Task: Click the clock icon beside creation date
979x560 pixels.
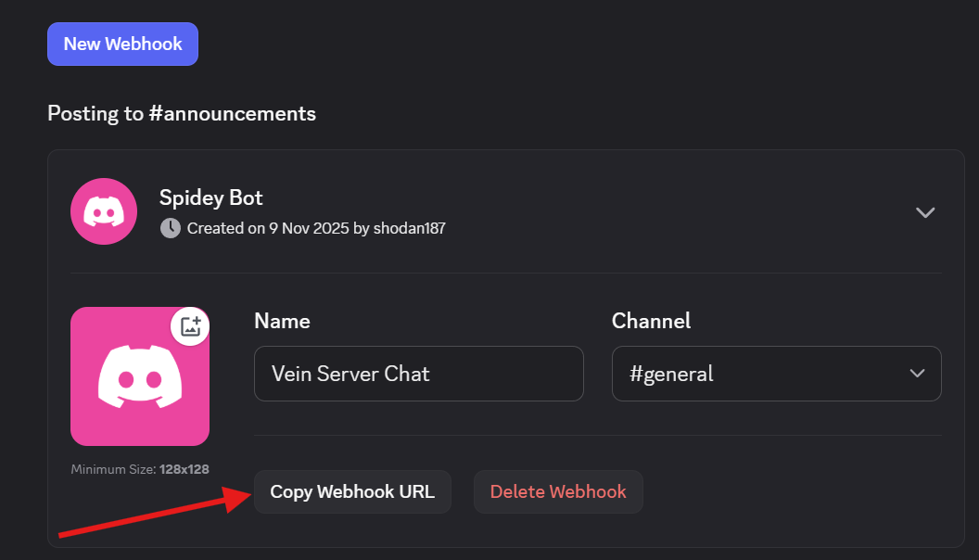Action: coord(171,227)
